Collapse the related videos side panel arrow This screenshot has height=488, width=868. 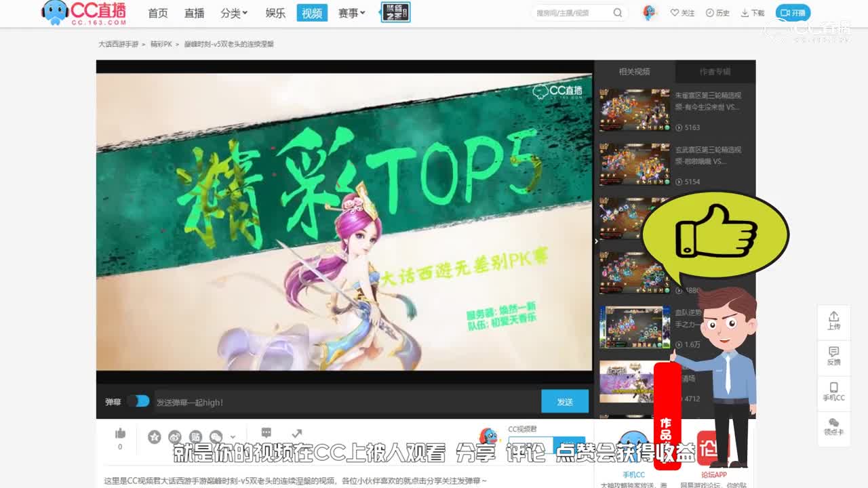click(x=597, y=241)
